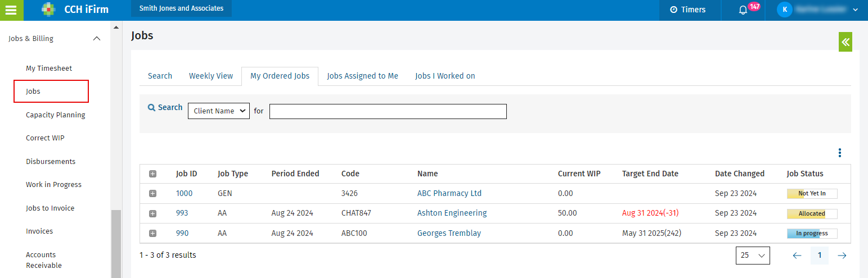The width and height of the screenshot is (868, 278).
Task: Open job ID 990 link
Action: click(x=182, y=233)
